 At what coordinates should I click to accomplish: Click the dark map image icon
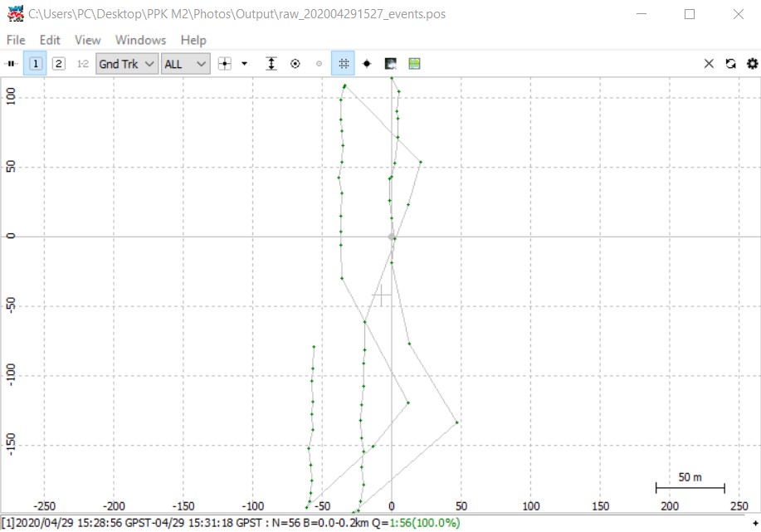point(390,64)
